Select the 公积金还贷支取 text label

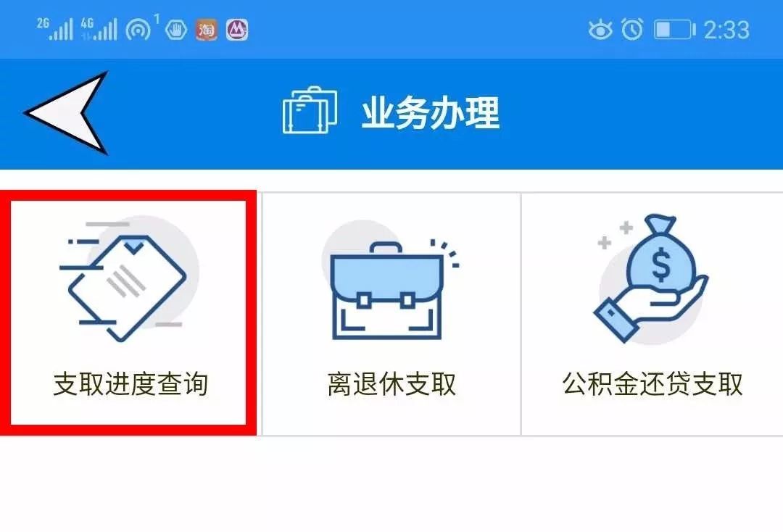(652, 383)
